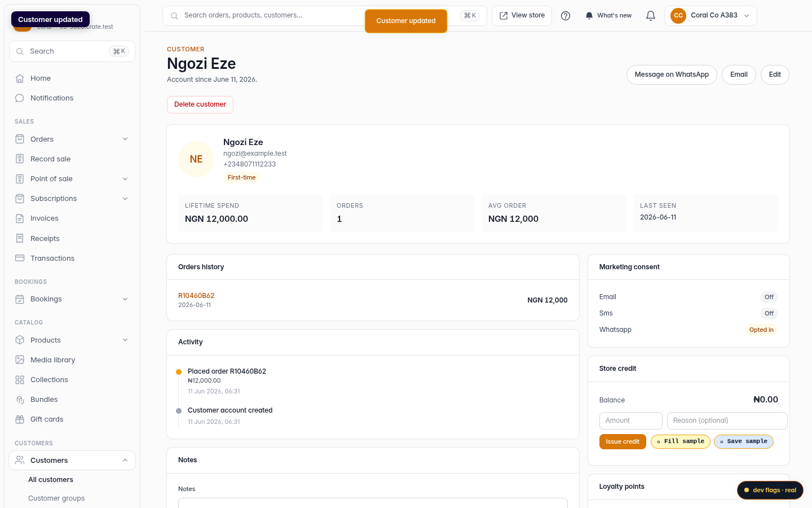The width and height of the screenshot is (812, 508).
Task: Click the ngozi@example.test email text
Action: coord(255,154)
